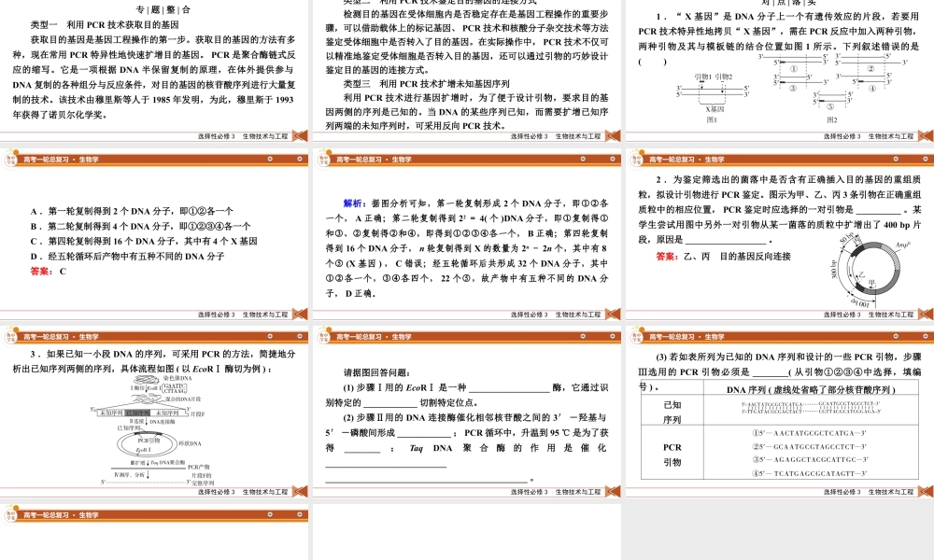The width and height of the screenshot is (934, 560).
Task: Click the left plus icon in the 解析 slide header
Action: coord(583,159)
